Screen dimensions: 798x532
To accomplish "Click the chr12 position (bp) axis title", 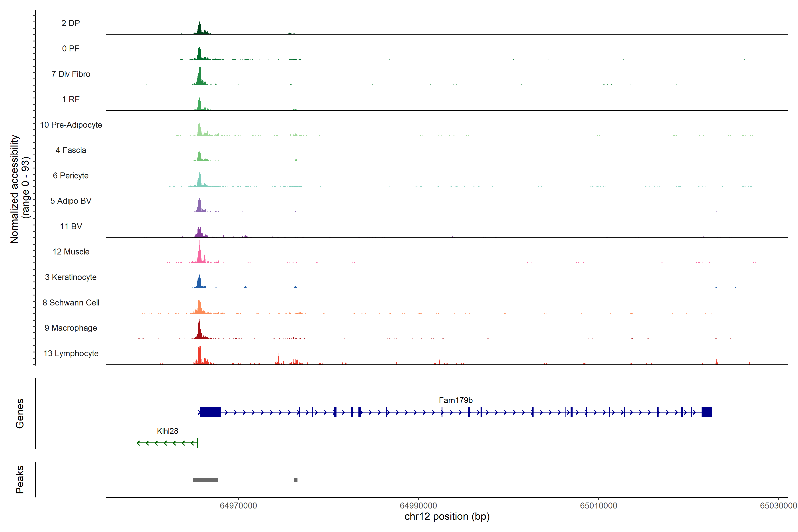I will (x=447, y=517).
